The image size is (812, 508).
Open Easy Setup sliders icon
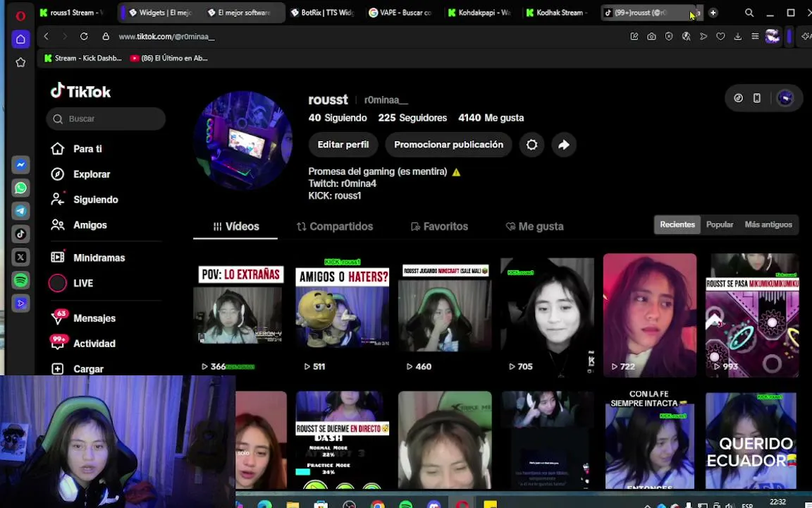[755, 36]
